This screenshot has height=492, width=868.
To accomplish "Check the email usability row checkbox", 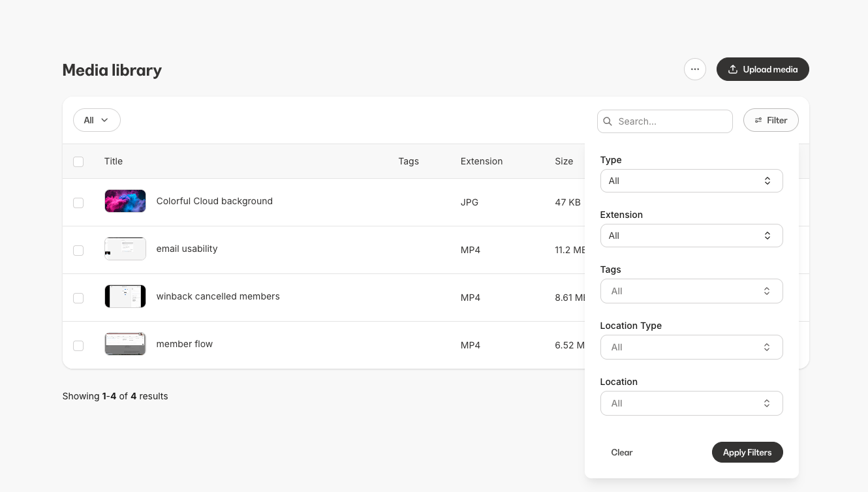I will [x=78, y=251].
